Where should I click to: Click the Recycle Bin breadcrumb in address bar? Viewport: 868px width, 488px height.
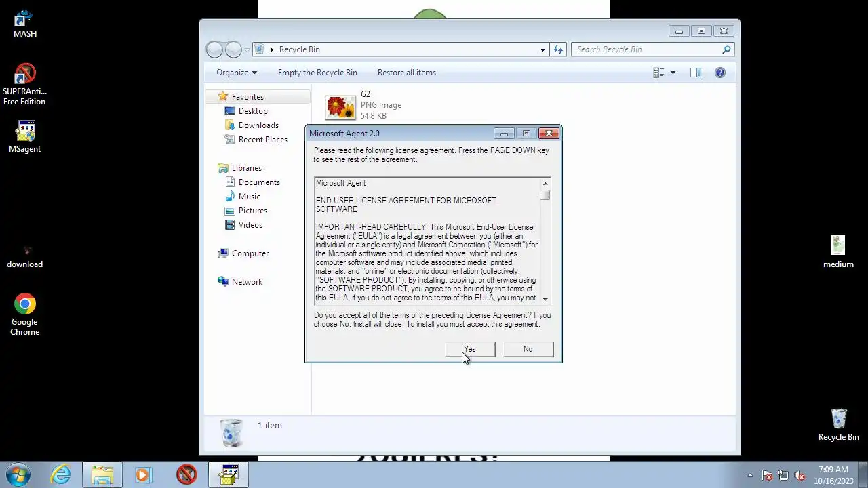tap(299, 49)
